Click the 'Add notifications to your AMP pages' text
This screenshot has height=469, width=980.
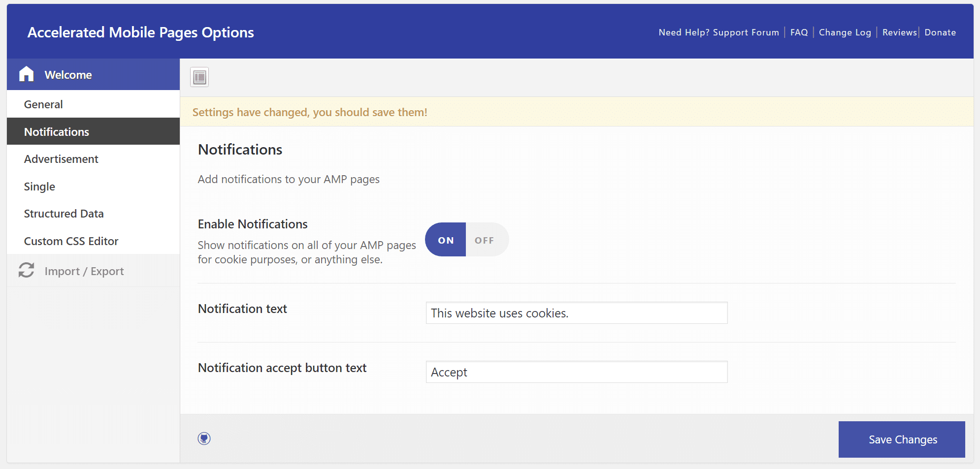pos(289,179)
